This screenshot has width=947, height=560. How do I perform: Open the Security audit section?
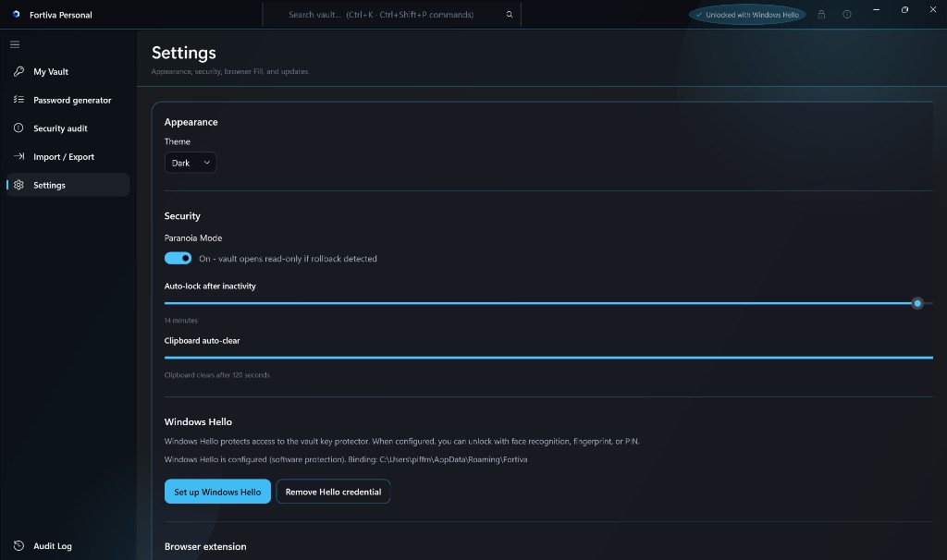(x=68, y=128)
